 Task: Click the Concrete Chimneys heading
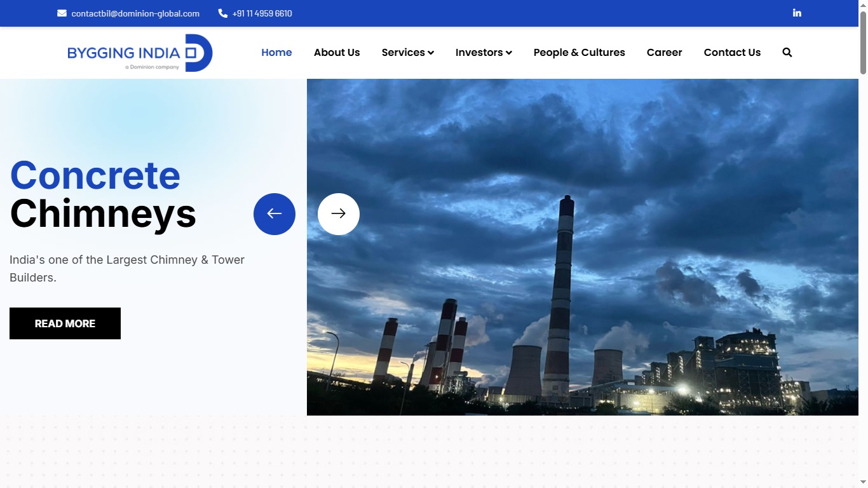[103, 194]
